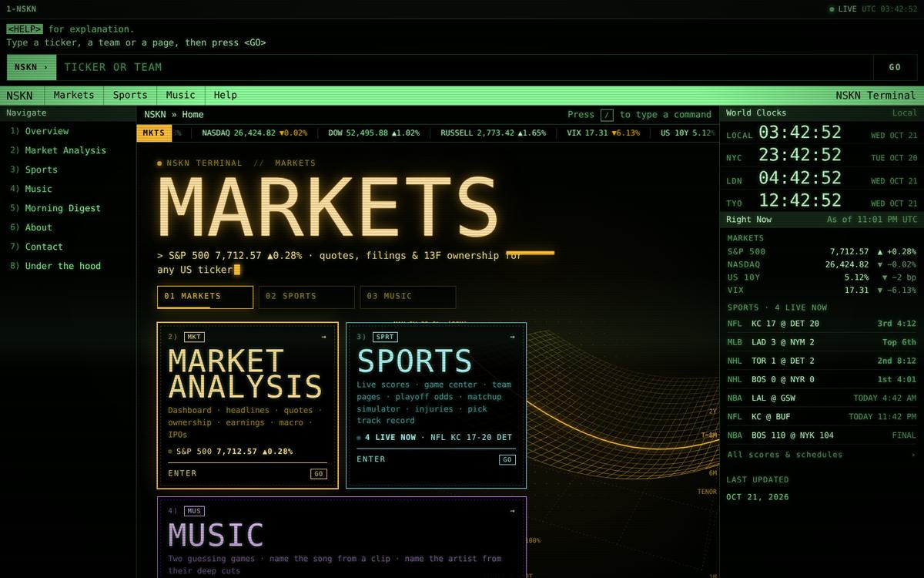
Task: Click the MKT badge on Market Analysis card
Action: point(194,337)
